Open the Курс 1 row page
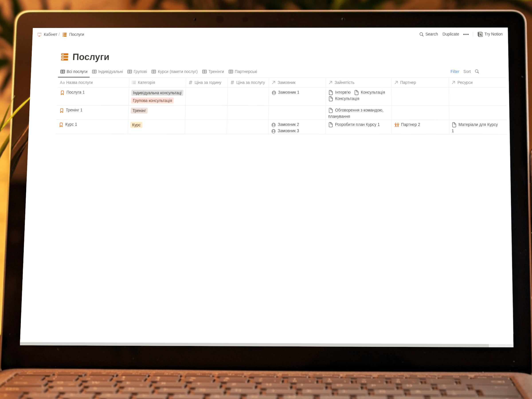This screenshot has height=399, width=532. click(71, 124)
